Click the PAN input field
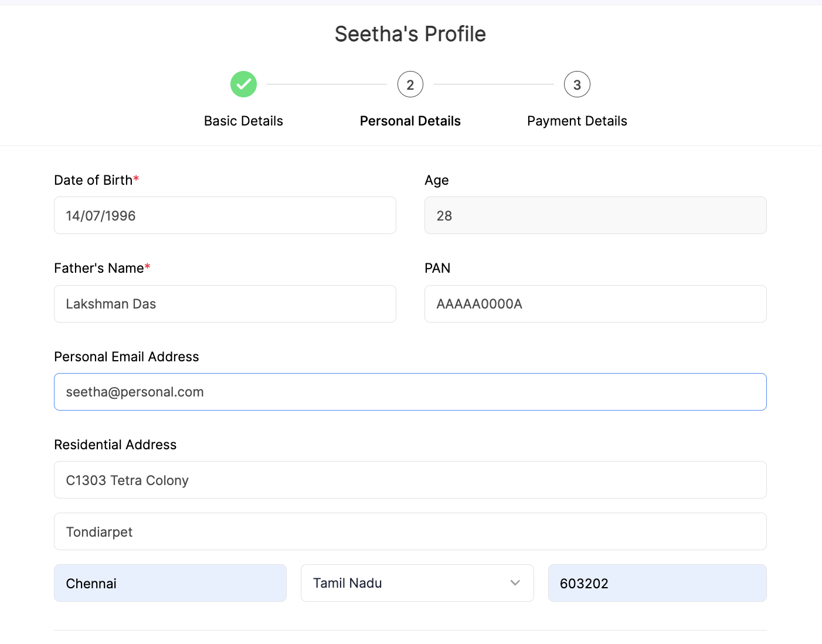The width and height of the screenshot is (822, 644). (595, 304)
